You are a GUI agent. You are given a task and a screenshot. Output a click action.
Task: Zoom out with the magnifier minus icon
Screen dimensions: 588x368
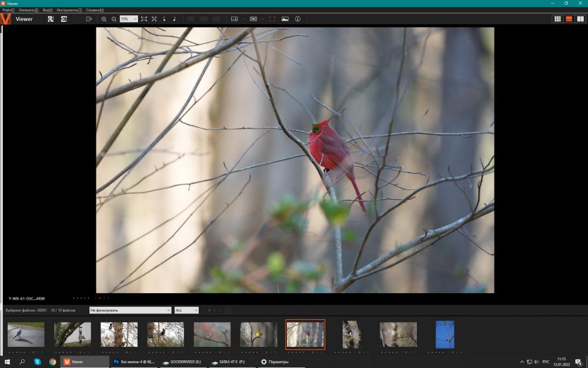point(114,19)
